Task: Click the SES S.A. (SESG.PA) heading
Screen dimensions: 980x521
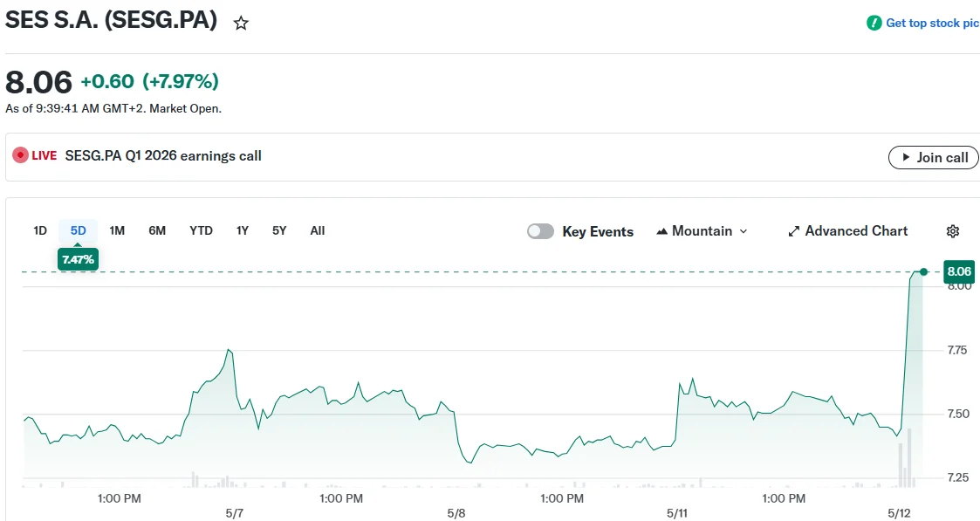Action: (x=111, y=20)
